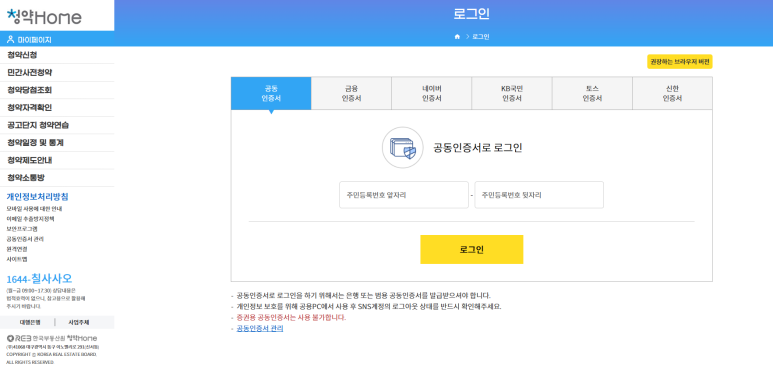Screen dimensions: 773x388
Task: Click 권장하는 브라우저 버전 button
Action: 679,62
